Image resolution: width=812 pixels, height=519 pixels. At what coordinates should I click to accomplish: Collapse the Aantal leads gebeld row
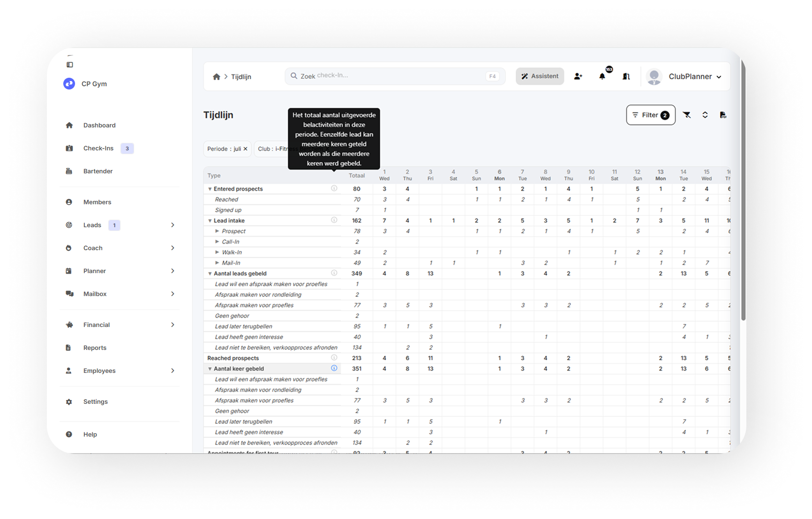(210, 274)
